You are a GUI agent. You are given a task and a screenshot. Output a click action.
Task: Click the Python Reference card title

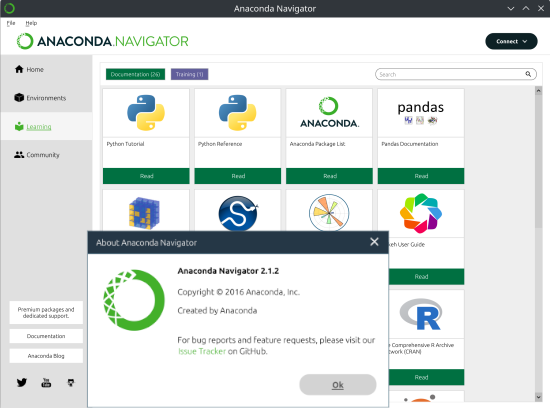point(220,144)
